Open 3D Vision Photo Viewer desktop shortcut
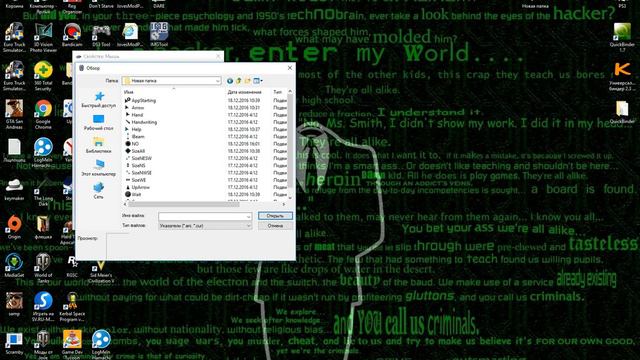The width and height of the screenshot is (640, 360). pos(43,38)
